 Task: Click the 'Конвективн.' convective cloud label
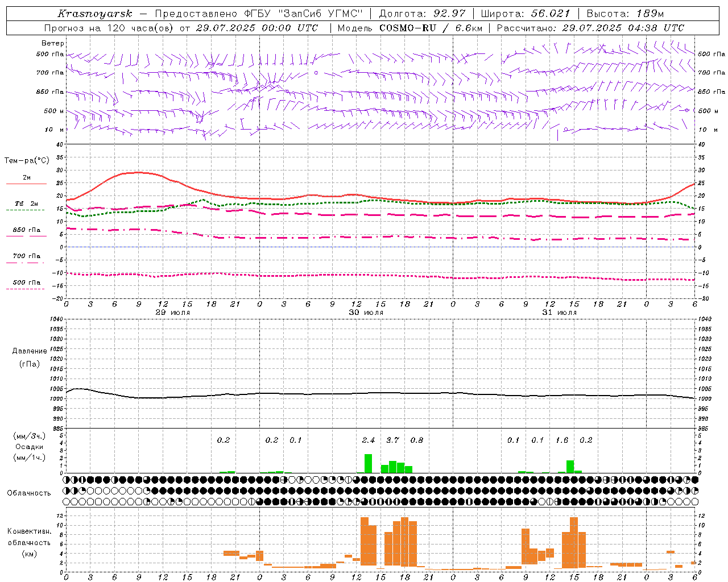[x=29, y=531]
